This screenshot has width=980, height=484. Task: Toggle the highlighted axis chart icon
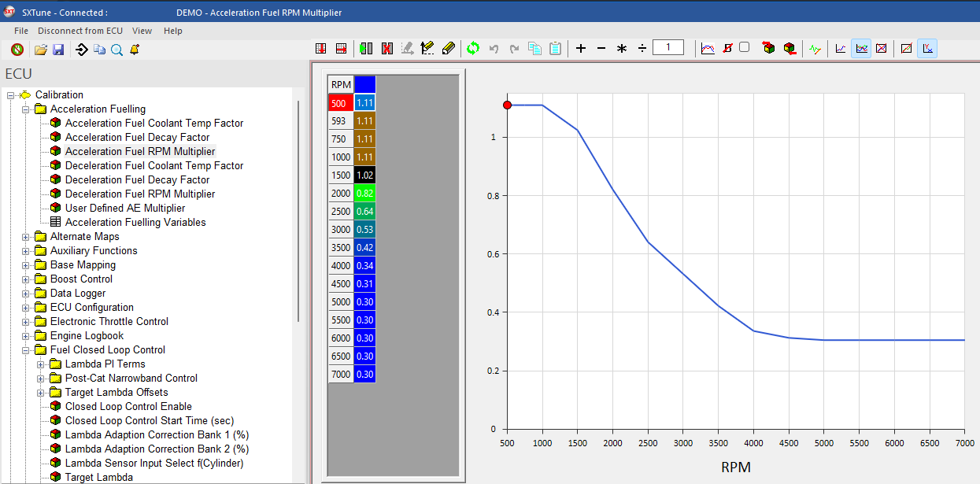tap(927, 48)
